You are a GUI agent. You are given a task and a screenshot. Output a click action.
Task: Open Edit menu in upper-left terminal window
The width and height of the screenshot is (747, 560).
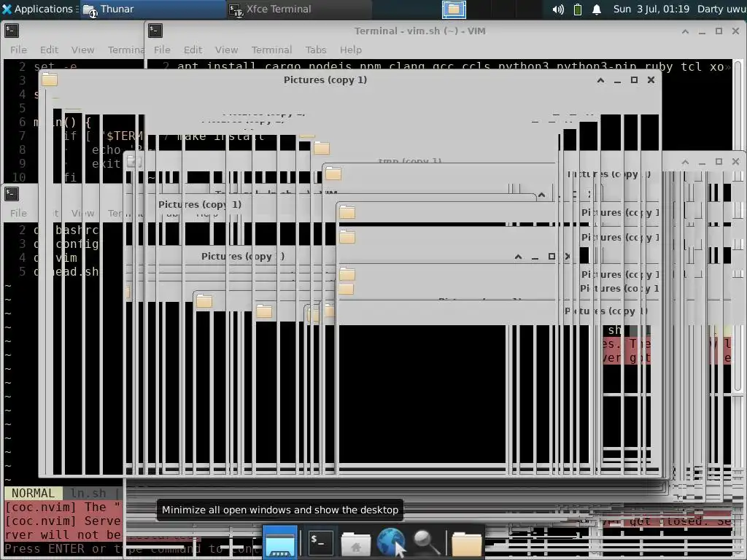coord(49,50)
